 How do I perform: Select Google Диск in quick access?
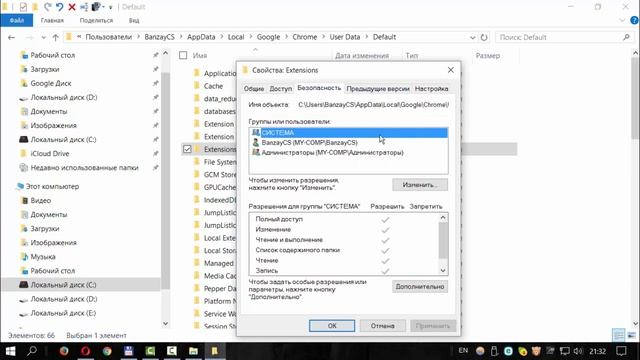51,83
